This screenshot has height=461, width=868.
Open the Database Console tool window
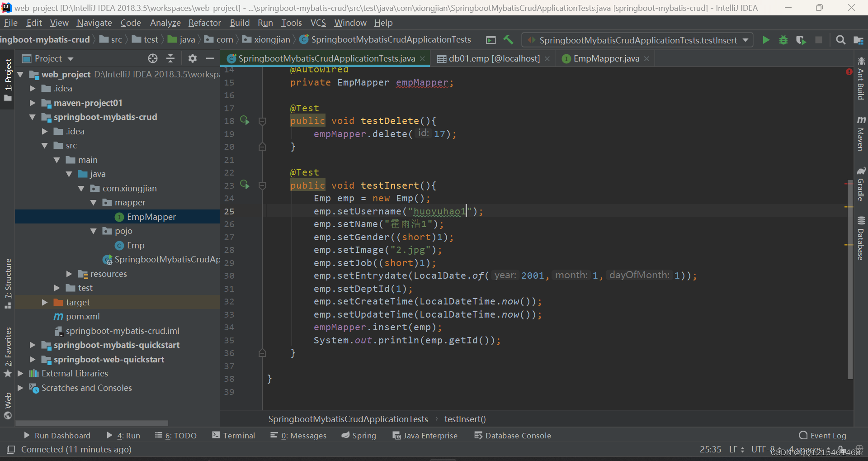[513, 435]
